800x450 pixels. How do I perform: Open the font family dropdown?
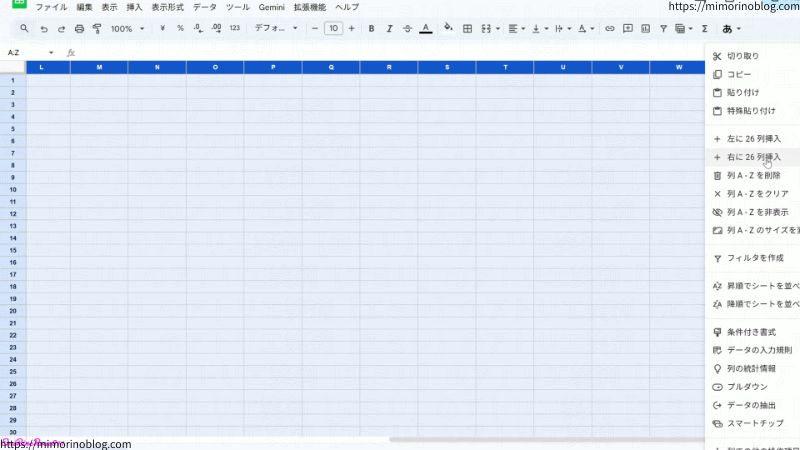tap(275, 29)
